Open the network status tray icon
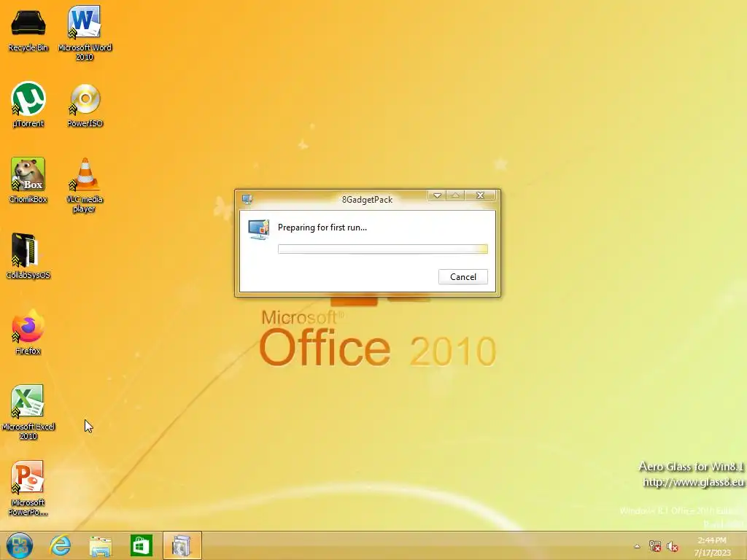The width and height of the screenshot is (747, 560). (655, 546)
